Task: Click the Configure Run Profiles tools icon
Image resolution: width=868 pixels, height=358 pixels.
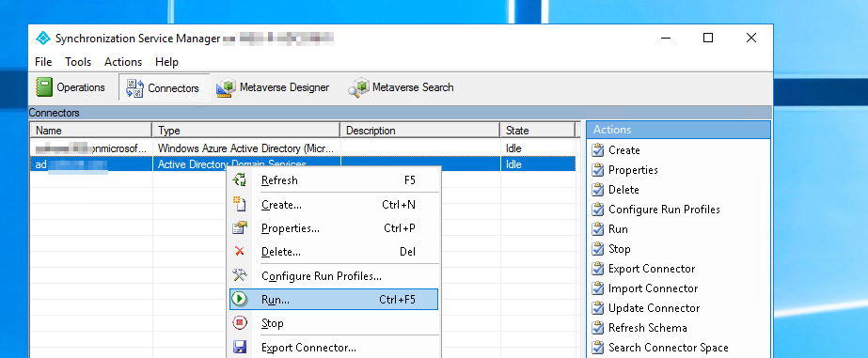Action: 239,275
